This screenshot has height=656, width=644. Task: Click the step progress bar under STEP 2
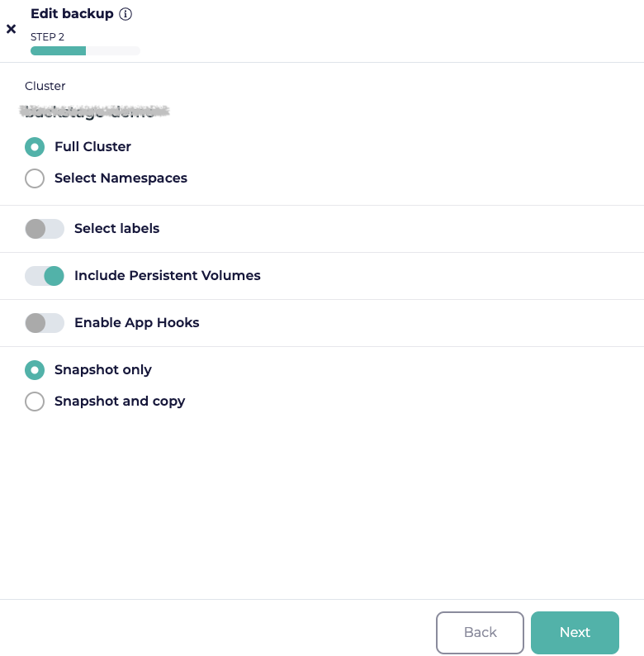85,51
